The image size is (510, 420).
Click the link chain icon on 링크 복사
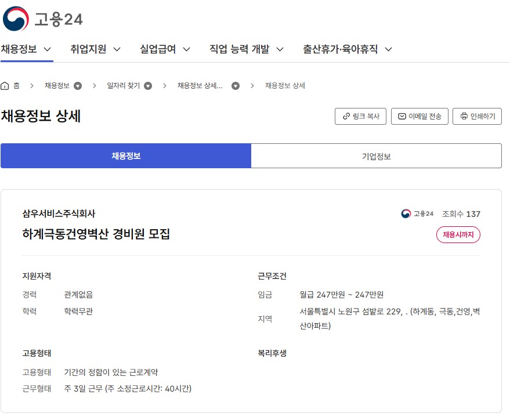point(346,116)
